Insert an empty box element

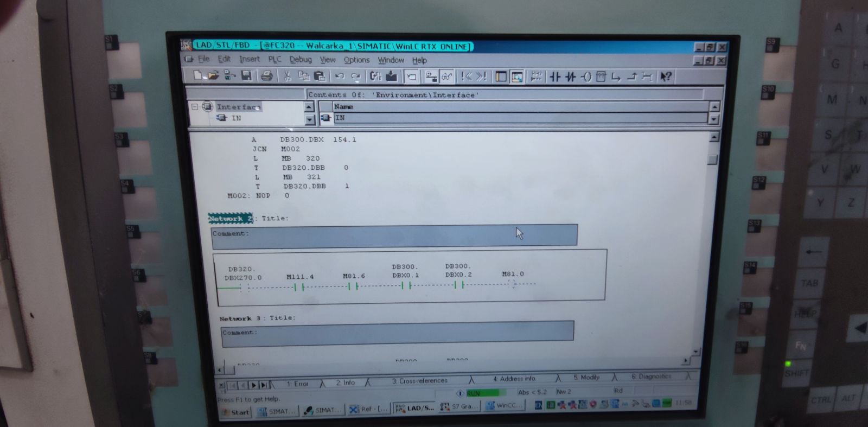tap(601, 77)
